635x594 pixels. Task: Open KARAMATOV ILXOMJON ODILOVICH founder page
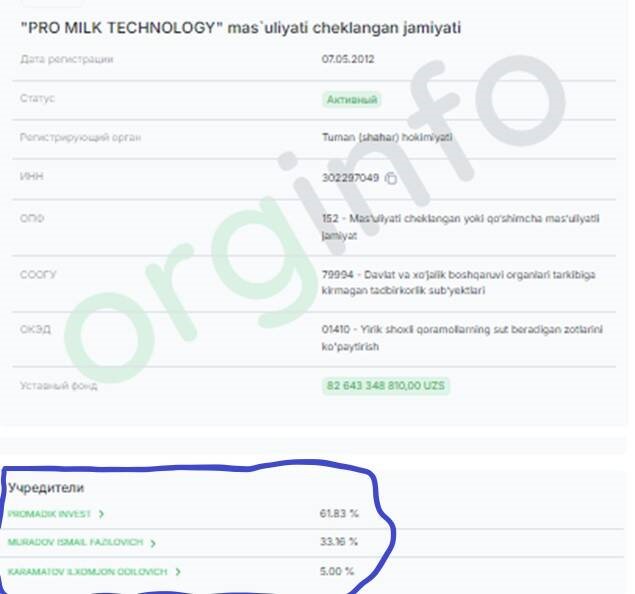pos(87,572)
